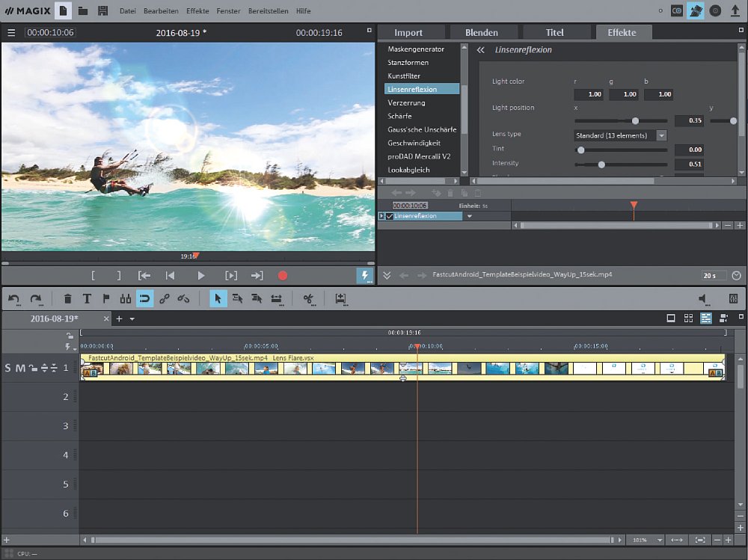Save project using the floppy disk icon
Screen dimensions: 748x560
[102, 11]
